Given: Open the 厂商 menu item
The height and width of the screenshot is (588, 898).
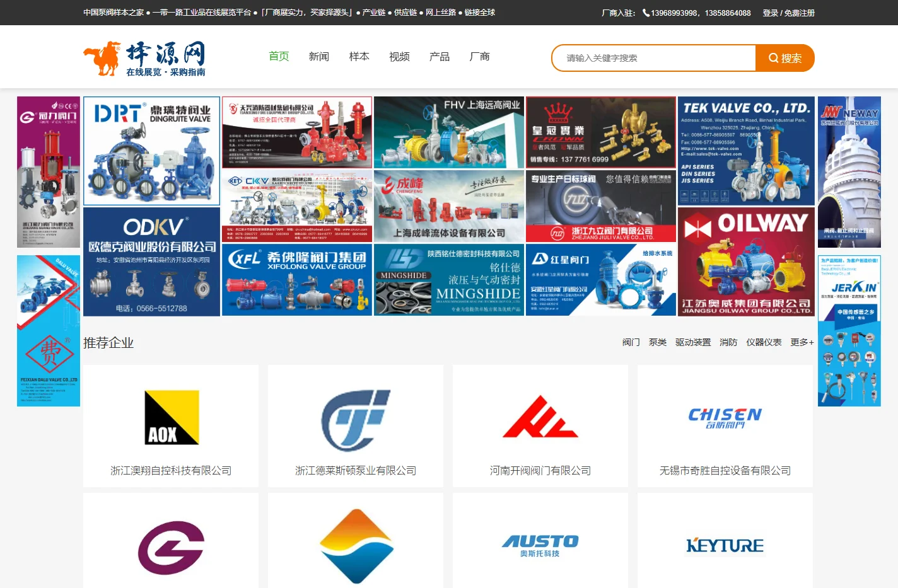Looking at the screenshot, I should [480, 57].
